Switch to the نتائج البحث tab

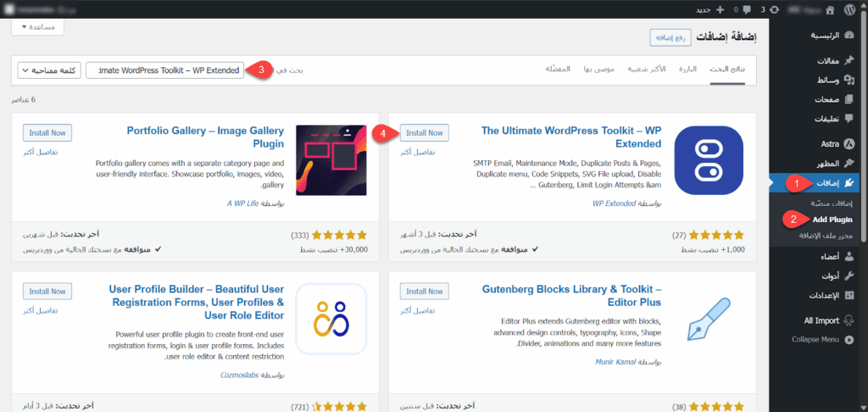(x=727, y=70)
